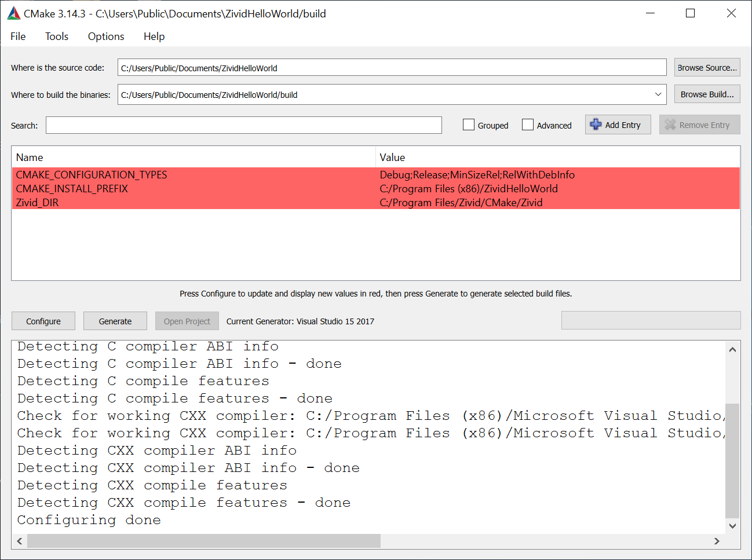752x560 pixels.
Task: Click the empty progress bar
Action: coord(651,320)
